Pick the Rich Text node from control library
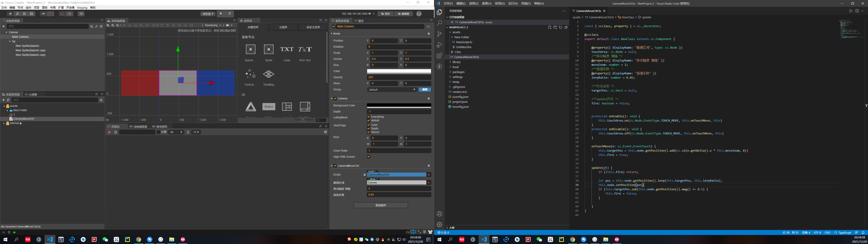868x244 pixels. 305,49
